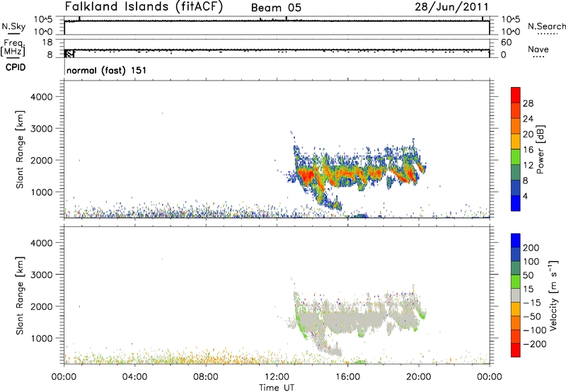Click the 'Beam 05' label
This screenshot has width=566, height=392.
pyautogui.click(x=276, y=8)
